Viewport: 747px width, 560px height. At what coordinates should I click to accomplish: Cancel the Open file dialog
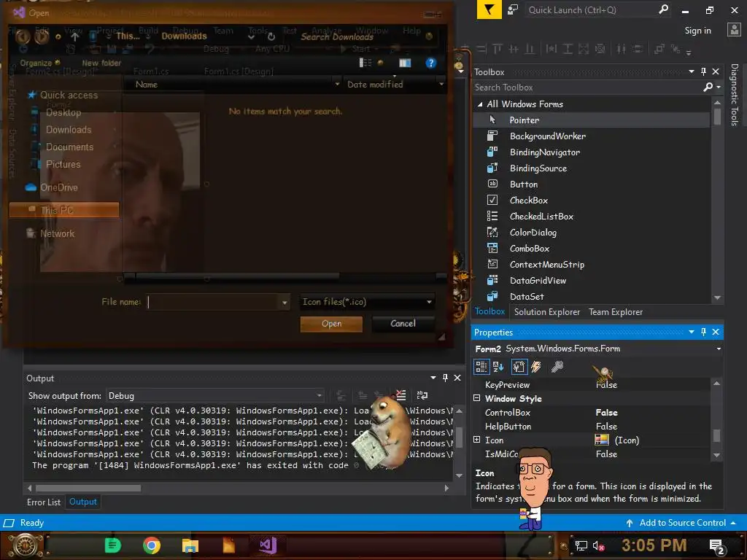(403, 324)
